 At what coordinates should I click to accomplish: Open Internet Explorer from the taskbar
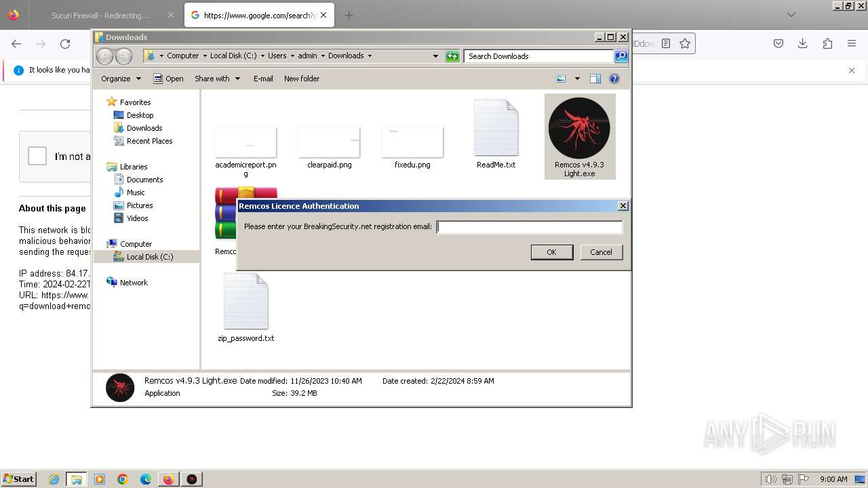click(54, 479)
